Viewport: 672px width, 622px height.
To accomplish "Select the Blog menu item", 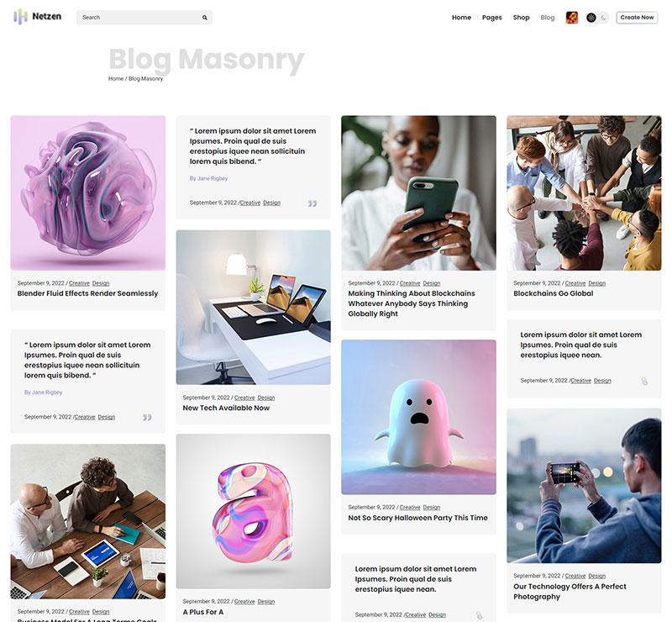I will (548, 18).
